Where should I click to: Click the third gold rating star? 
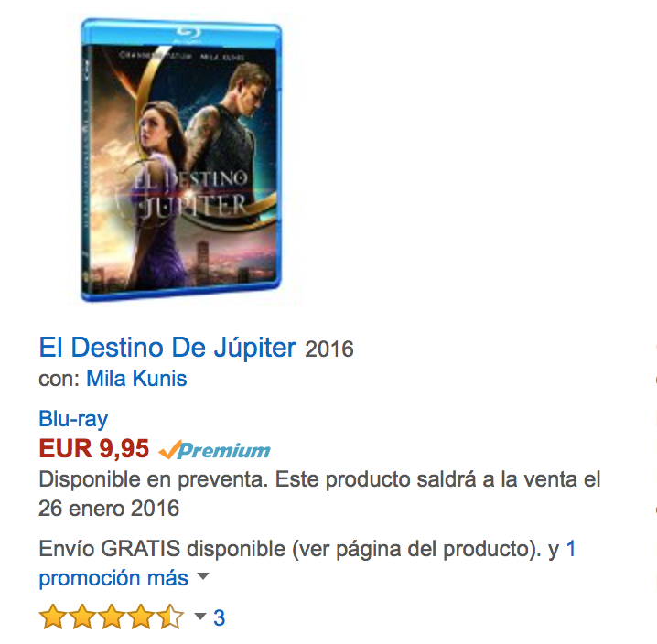112,617
